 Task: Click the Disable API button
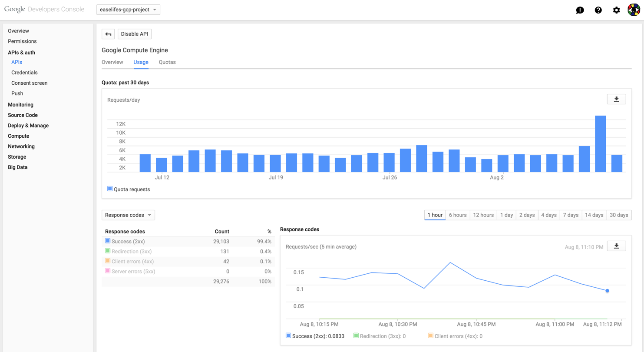click(x=134, y=33)
